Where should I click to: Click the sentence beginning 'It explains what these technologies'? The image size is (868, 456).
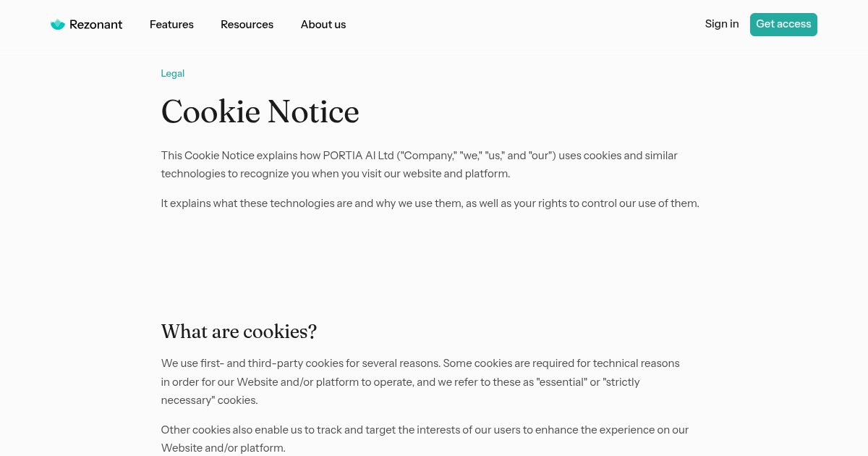(430, 203)
